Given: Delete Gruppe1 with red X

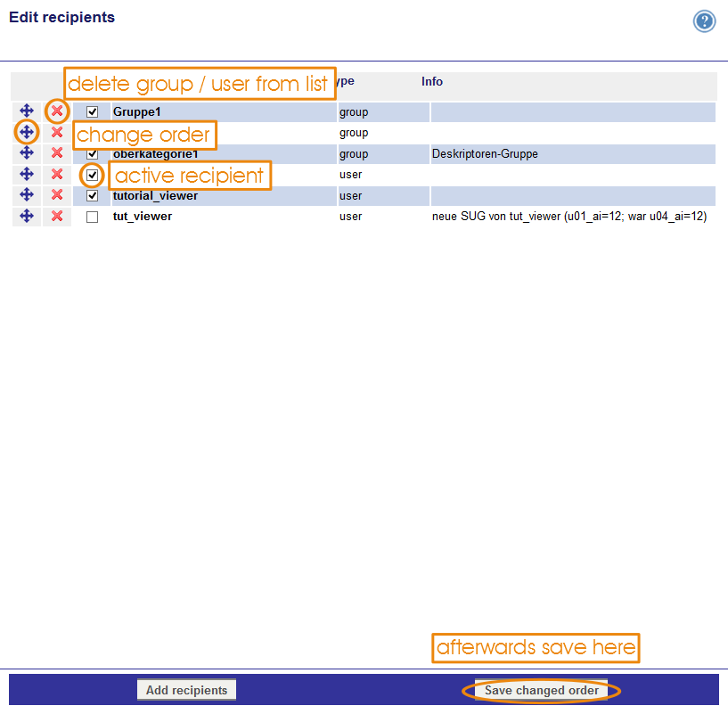Looking at the screenshot, I should (57, 111).
